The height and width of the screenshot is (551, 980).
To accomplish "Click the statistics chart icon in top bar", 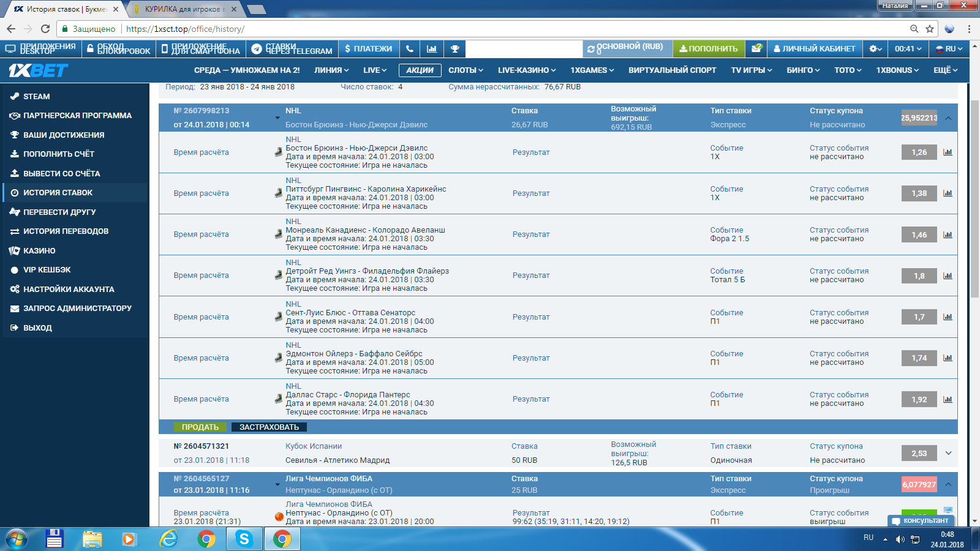I will 432,49.
